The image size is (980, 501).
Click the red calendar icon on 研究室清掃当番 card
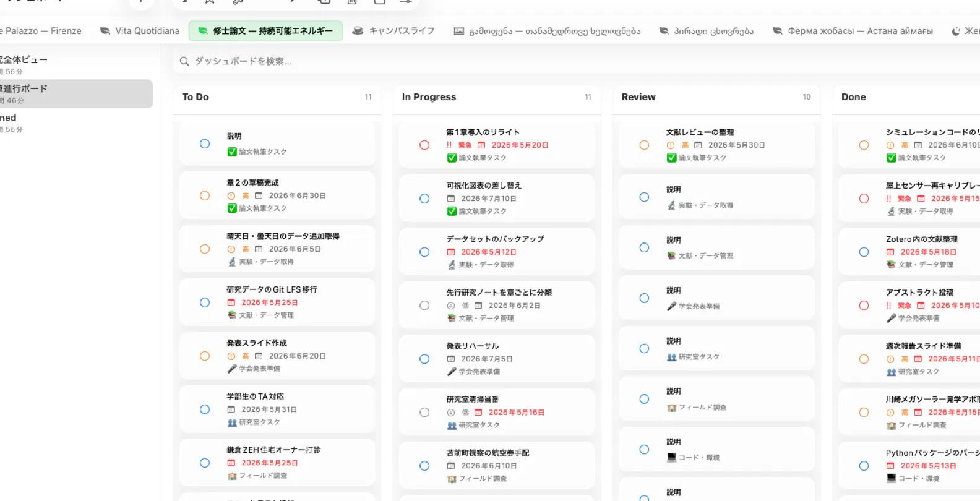point(478,413)
